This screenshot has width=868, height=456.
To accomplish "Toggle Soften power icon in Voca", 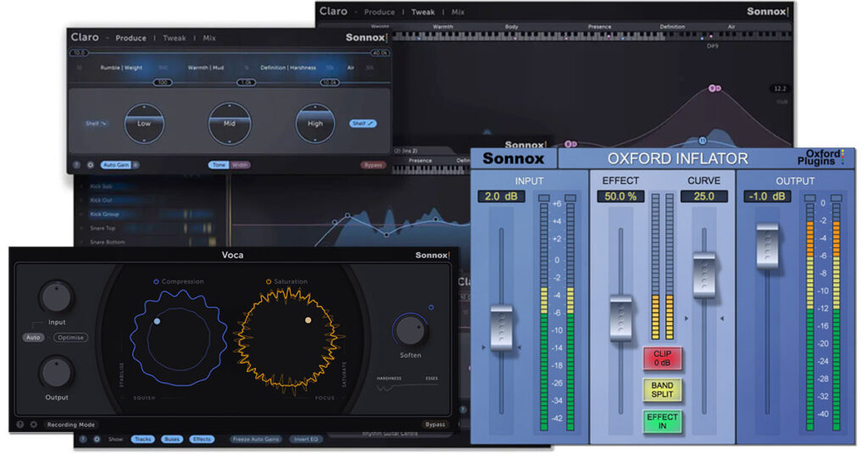I will (431, 307).
